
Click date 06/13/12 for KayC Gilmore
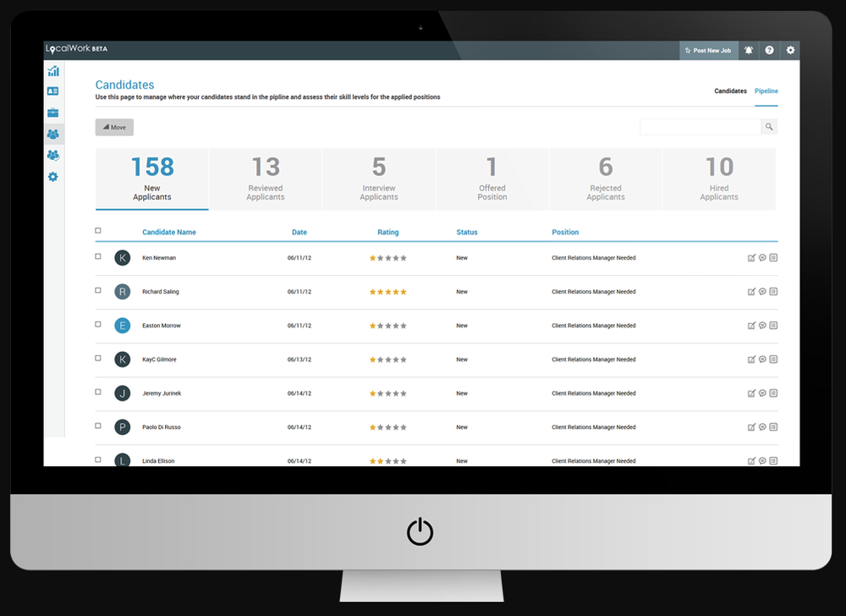[299, 360]
